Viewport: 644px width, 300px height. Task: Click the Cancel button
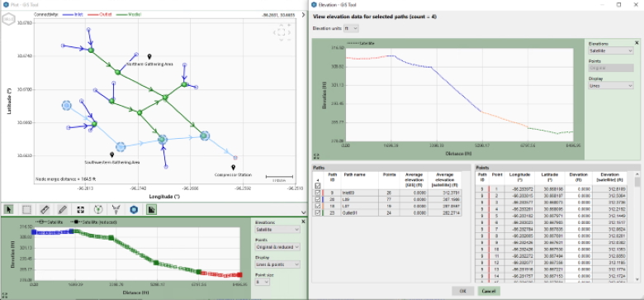tap(489, 291)
